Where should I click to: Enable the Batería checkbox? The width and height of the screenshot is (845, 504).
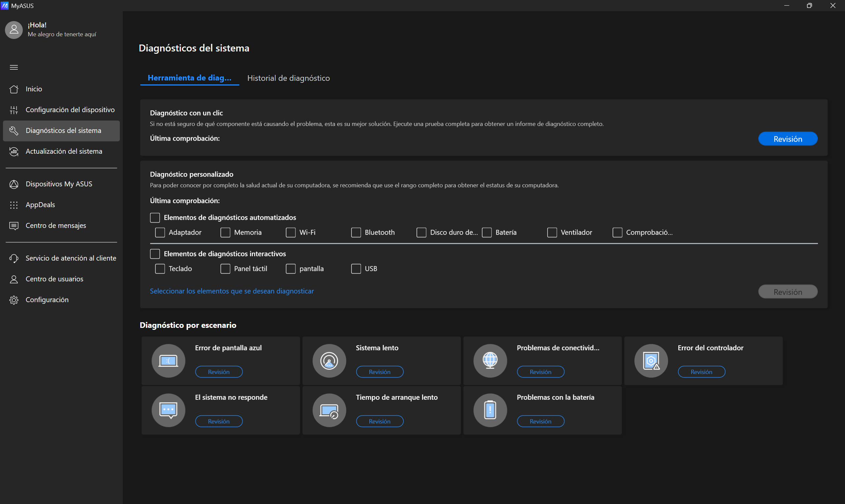[487, 233]
